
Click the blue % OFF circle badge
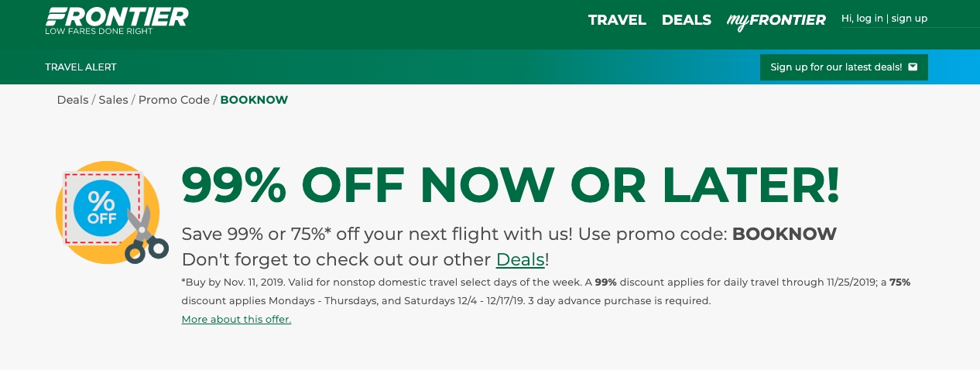point(101,207)
